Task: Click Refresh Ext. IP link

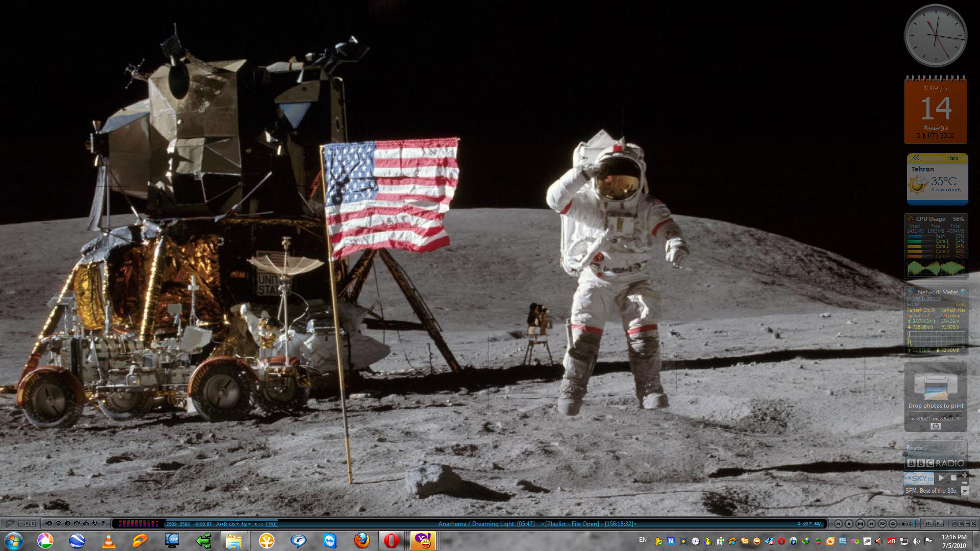Action: tap(921, 310)
